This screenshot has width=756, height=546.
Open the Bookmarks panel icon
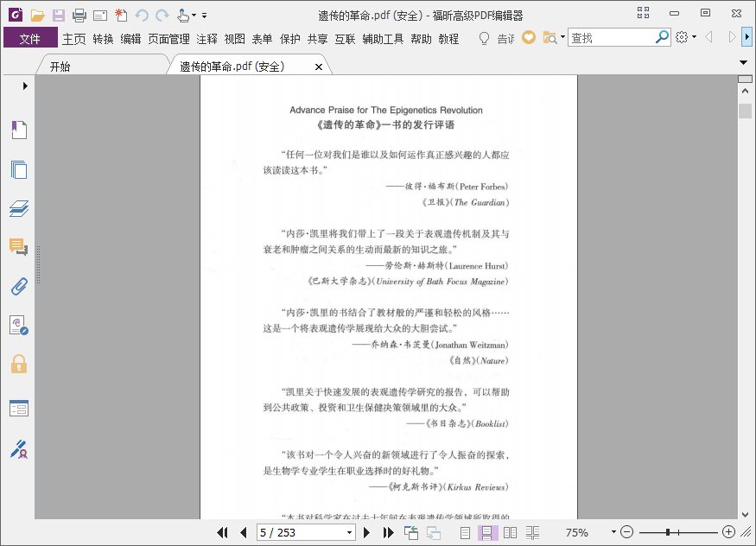[x=19, y=130]
